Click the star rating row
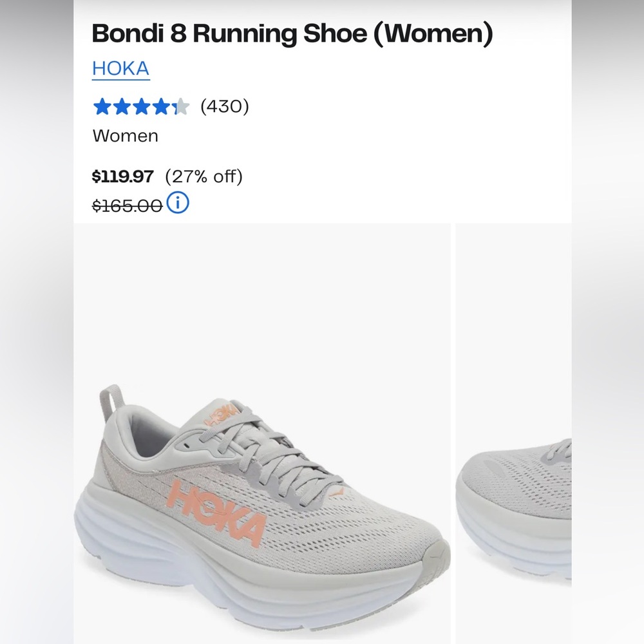The width and height of the screenshot is (644, 644). (x=142, y=106)
